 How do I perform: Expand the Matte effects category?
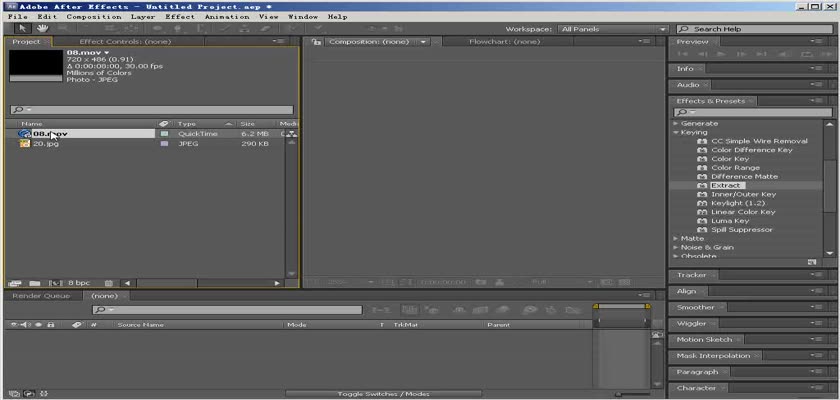pyautogui.click(x=676, y=239)
